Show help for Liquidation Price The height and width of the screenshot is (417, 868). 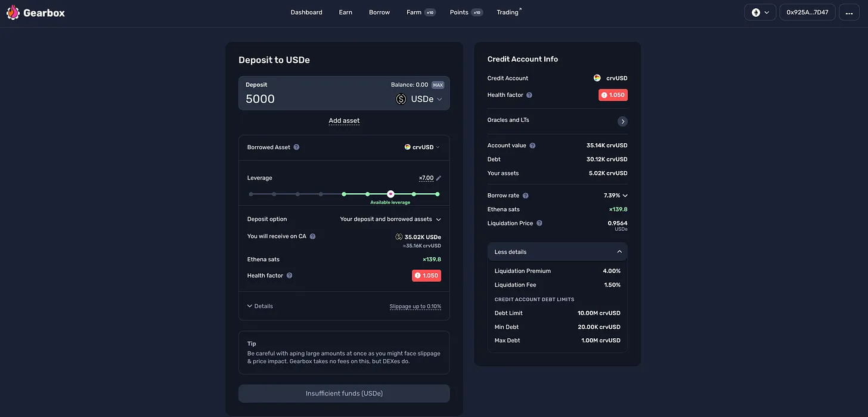click(540, 223)
